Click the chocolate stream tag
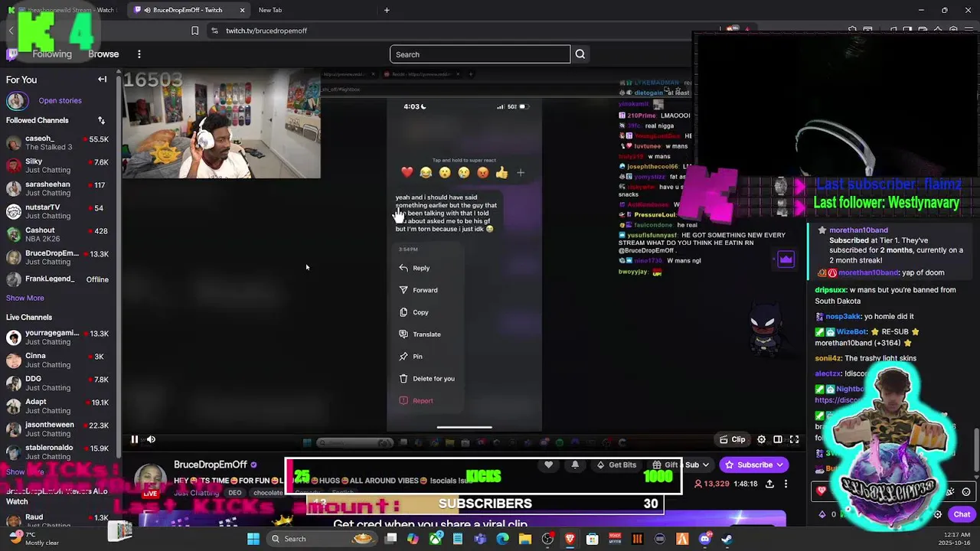The image size is (980, 551). click(268, 493)
